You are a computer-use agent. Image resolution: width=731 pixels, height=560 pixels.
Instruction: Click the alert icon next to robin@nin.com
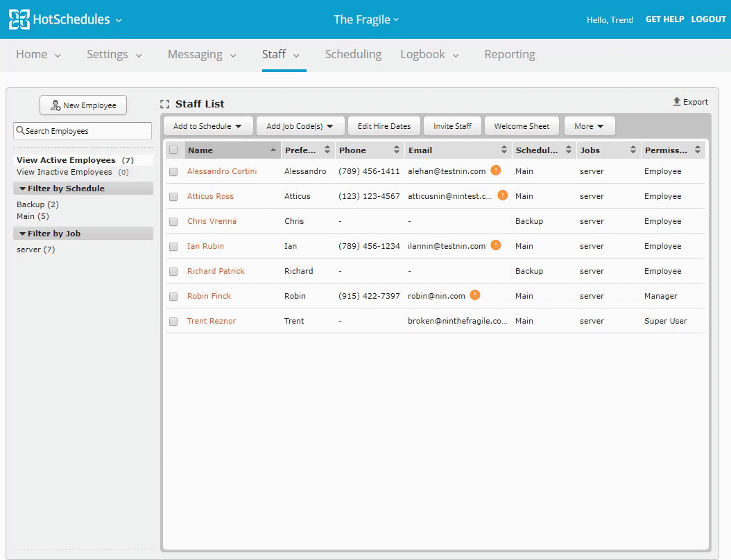[x=475, y=295]
